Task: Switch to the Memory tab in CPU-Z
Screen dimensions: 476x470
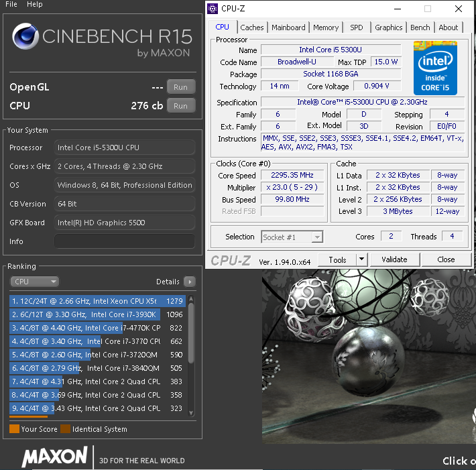Action: coord(326,27)
